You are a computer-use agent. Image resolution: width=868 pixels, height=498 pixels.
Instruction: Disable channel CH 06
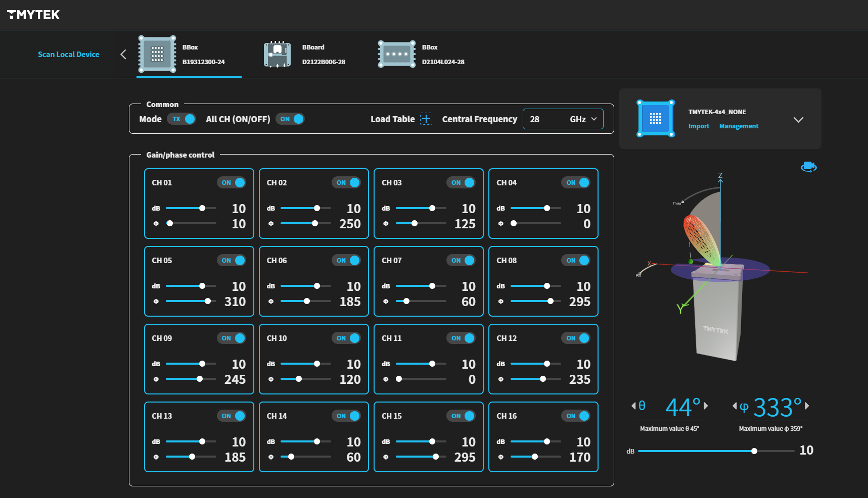click(346, 261)
